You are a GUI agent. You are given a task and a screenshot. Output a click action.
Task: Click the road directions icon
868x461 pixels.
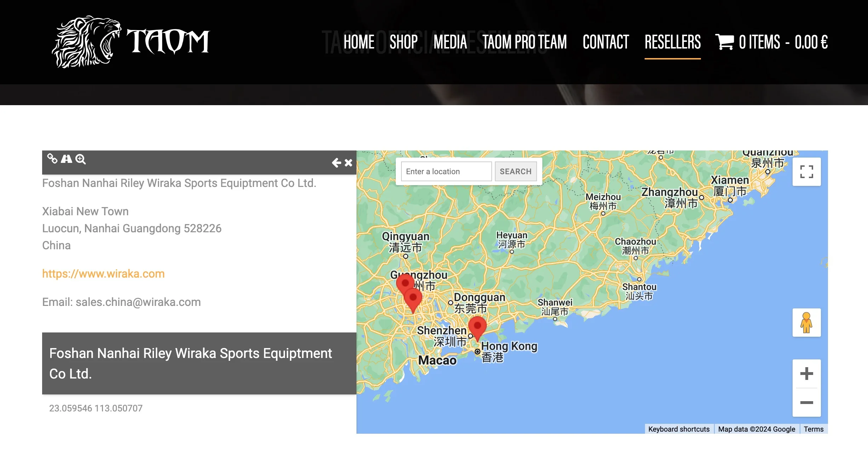click(66, 159)
